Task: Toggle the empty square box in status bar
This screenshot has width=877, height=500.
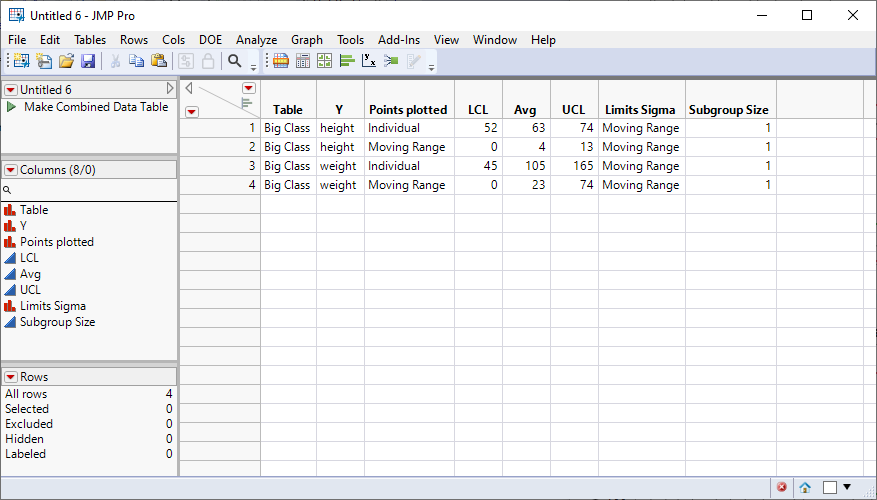Action: (x=830, y=487)
